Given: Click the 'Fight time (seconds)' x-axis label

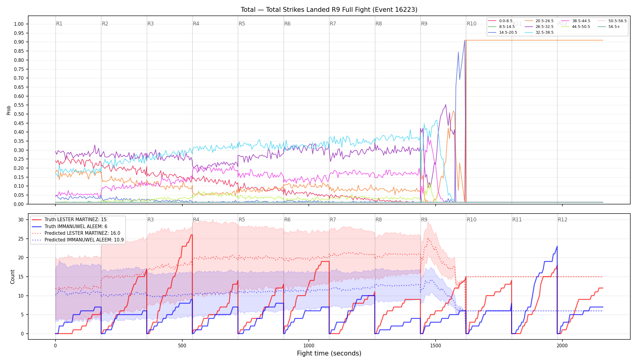Looking at the screenshot, I should click(x=329, y=353).
